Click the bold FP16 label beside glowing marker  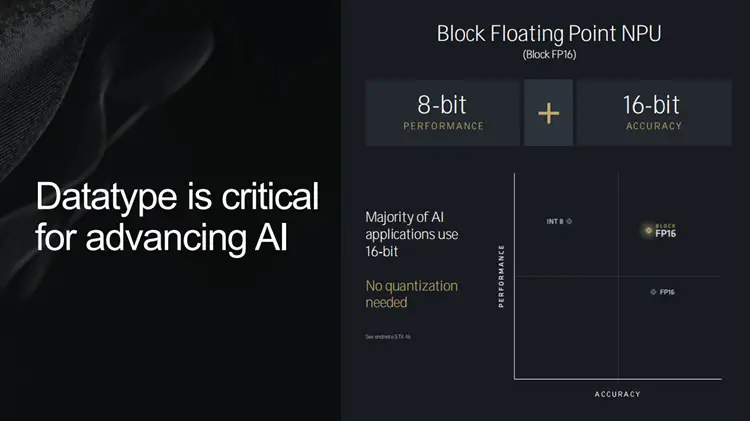point(666,233)
